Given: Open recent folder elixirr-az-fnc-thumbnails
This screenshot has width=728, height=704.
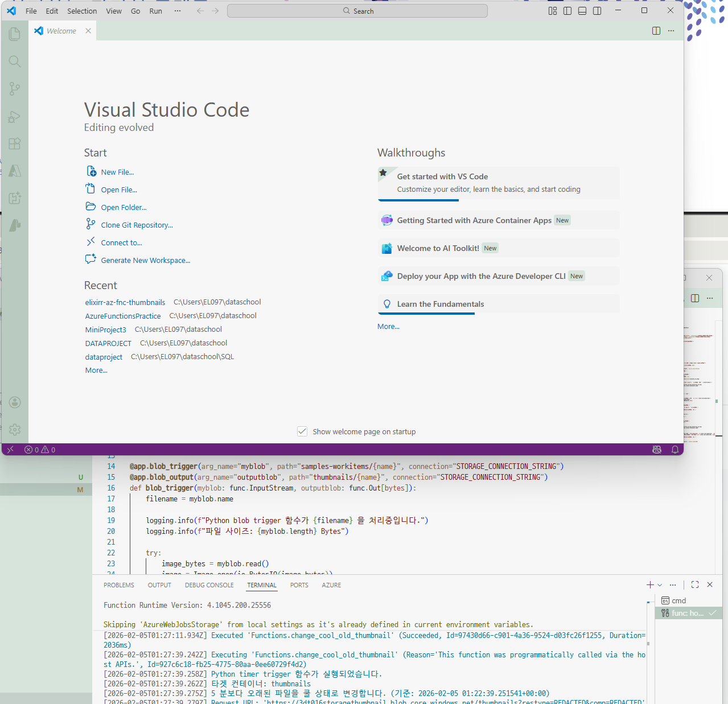Looking at the screenshot, I should coord(125,302).
